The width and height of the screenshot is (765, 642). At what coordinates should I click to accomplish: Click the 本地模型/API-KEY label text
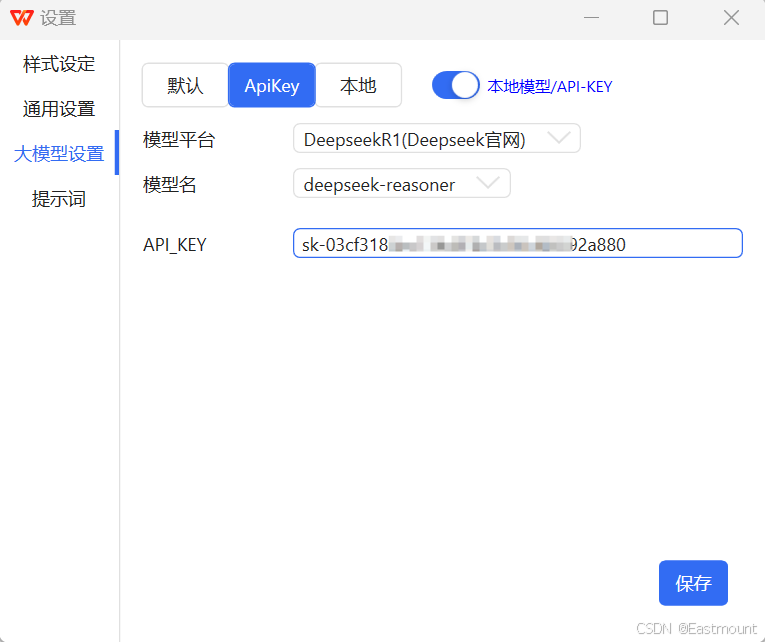tap(549, 86)
